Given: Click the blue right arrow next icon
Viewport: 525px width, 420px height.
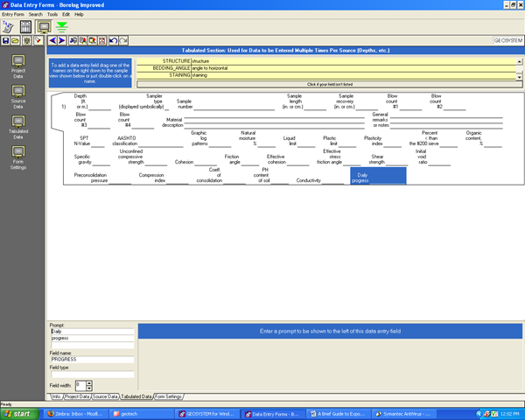Looking at the screenshot, I should [62, 40].
